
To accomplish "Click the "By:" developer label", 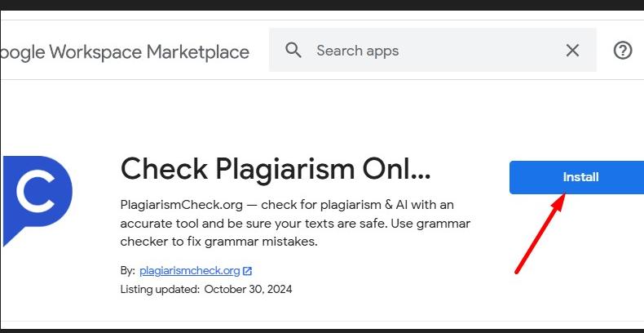I will point(127,271).
